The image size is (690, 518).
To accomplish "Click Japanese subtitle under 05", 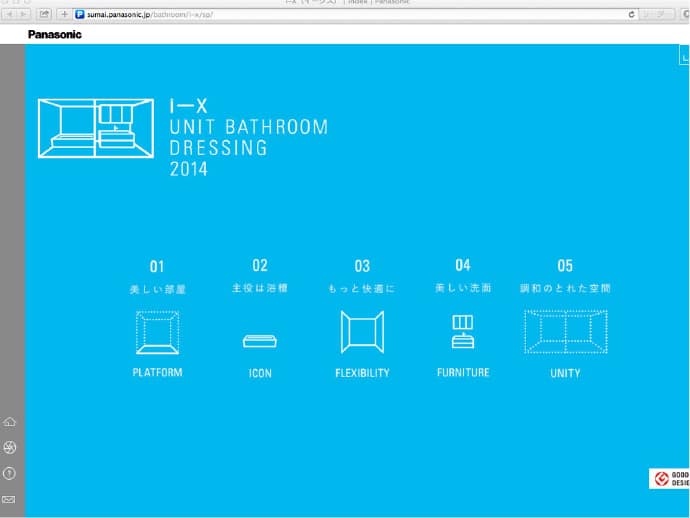I will [x=565, y=288].
